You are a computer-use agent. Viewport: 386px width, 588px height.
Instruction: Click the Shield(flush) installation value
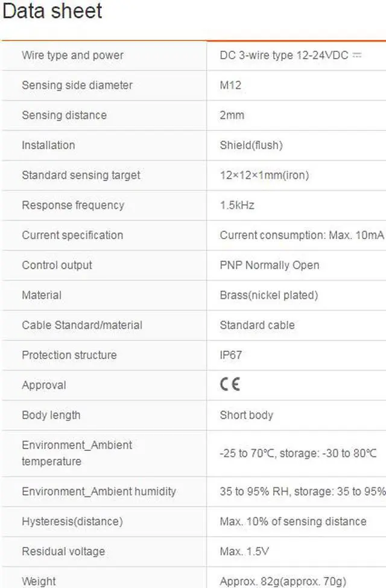251,145
